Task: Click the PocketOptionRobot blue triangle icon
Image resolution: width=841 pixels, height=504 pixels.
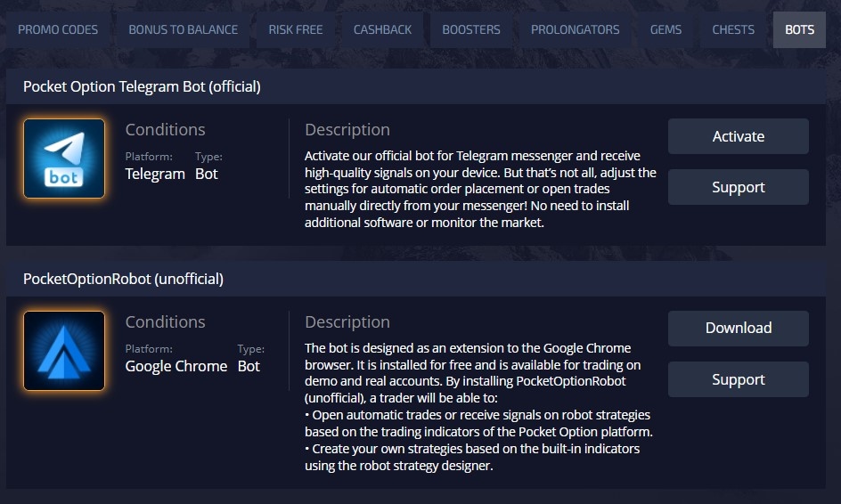Action: click(64, 351)
